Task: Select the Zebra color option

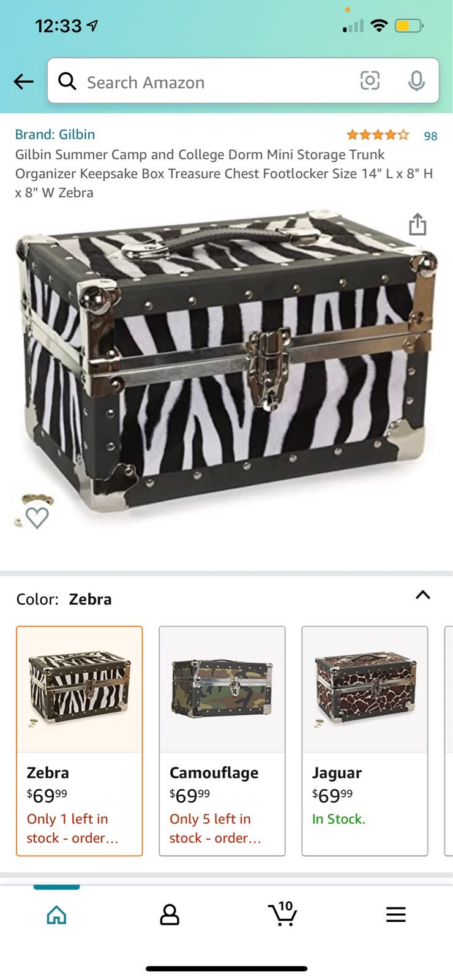Action: tap(80, 741)
